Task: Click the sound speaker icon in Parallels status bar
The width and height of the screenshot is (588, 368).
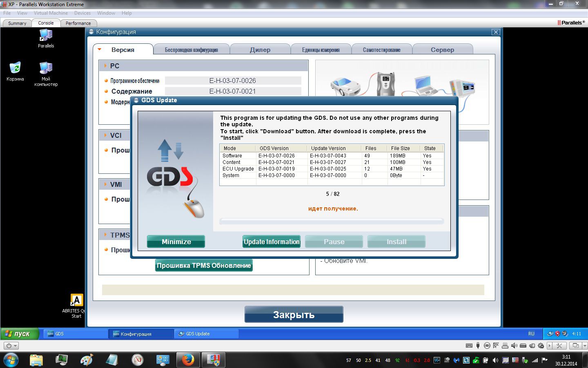Action: (514, 346)
